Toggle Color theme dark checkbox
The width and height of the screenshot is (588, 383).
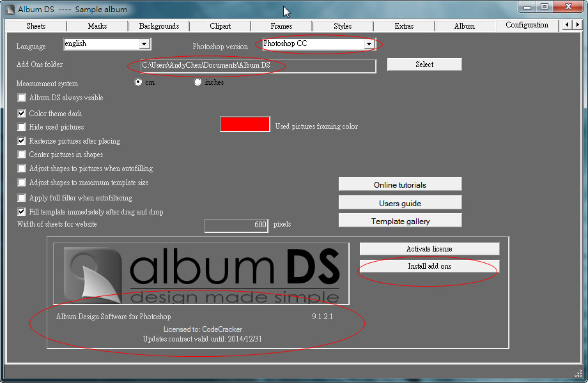point(21,114)
